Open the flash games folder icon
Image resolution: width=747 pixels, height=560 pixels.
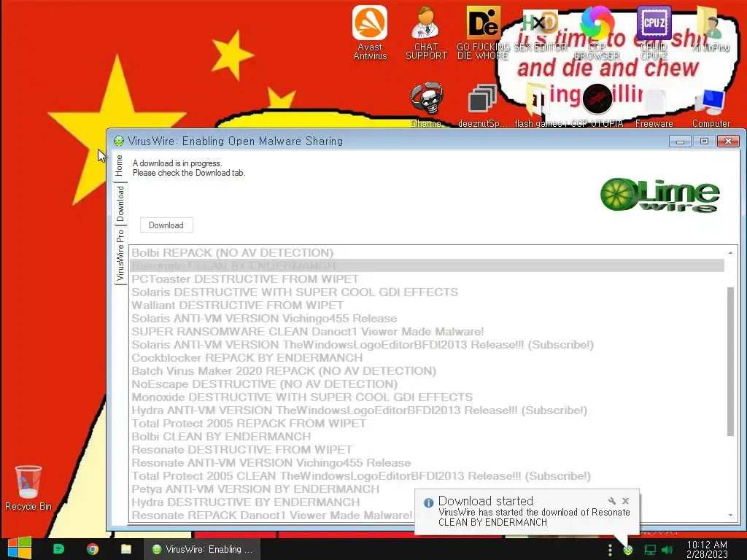[x=539, y=105]
